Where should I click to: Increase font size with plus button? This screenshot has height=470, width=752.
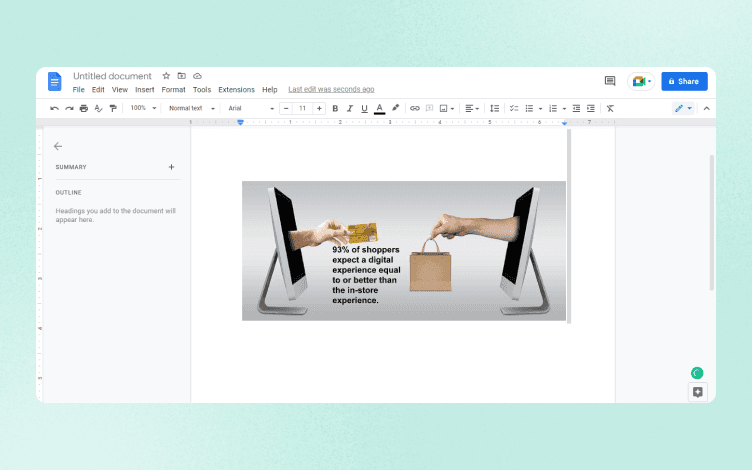coord(319,108)
